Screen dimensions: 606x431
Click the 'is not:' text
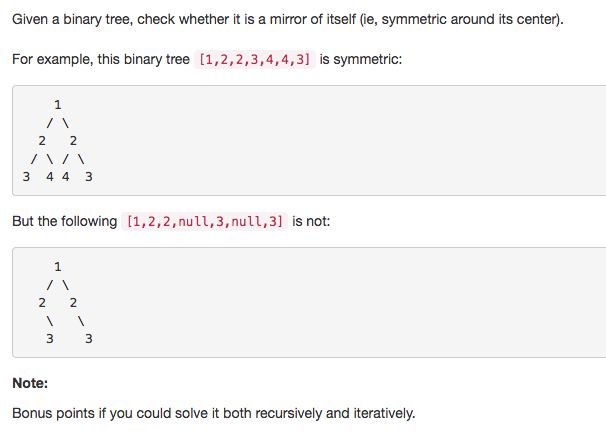(x=311, y=221)
